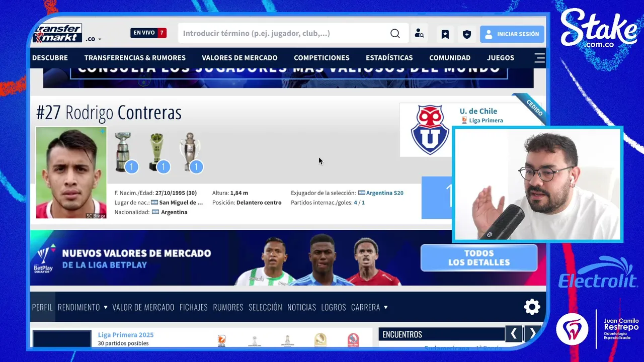Viewport: 644px width, 362px height.
Task: Open the Argentina S20 national team link
Action: click(x=384, y=193)
